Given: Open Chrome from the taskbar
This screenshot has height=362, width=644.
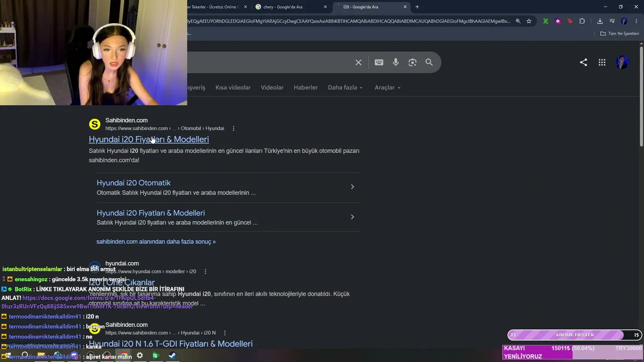Looking at the screenshot, I should click(123, 356).
